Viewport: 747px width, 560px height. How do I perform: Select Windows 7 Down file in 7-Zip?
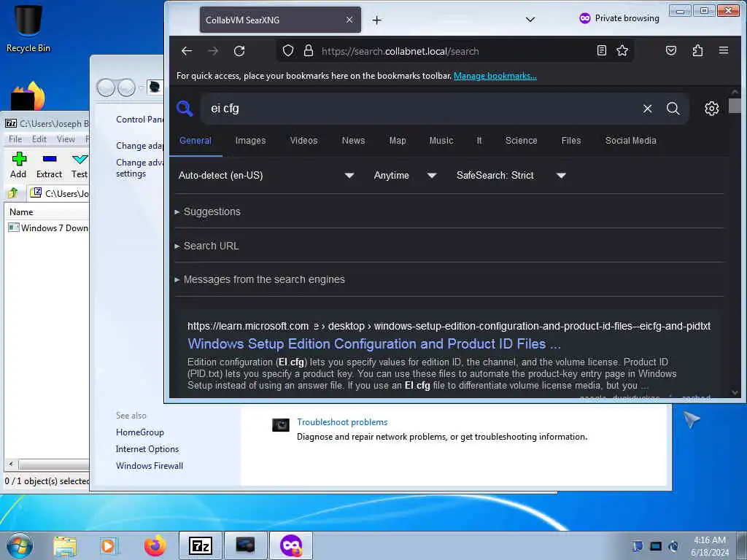click(49, 228)
